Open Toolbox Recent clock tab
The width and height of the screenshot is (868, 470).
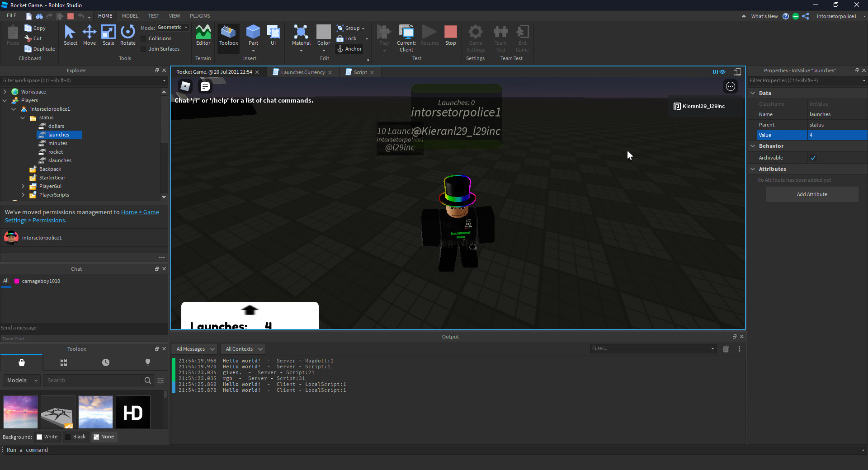pyautogui.click(x=106, y=362)
